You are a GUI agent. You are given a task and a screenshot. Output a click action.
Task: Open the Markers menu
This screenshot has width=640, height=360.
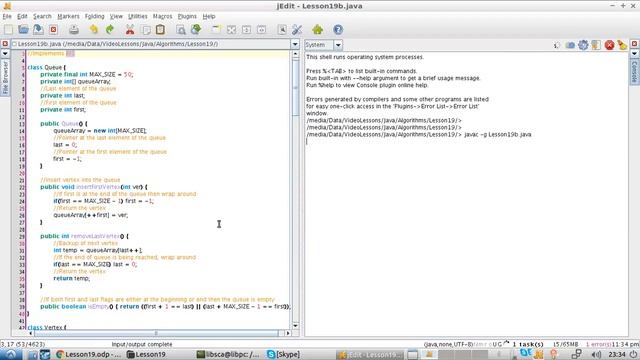point(68,16)
